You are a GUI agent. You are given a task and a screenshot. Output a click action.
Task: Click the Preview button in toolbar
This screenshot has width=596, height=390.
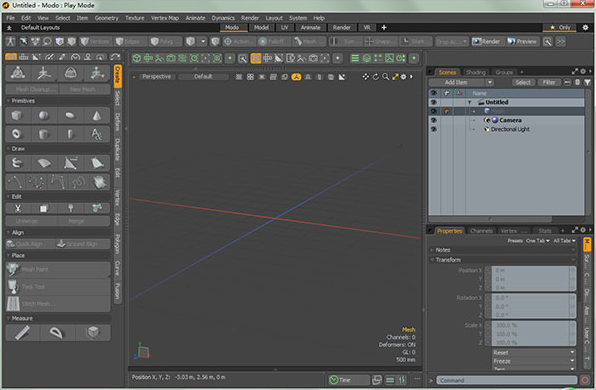click(522, 41)
